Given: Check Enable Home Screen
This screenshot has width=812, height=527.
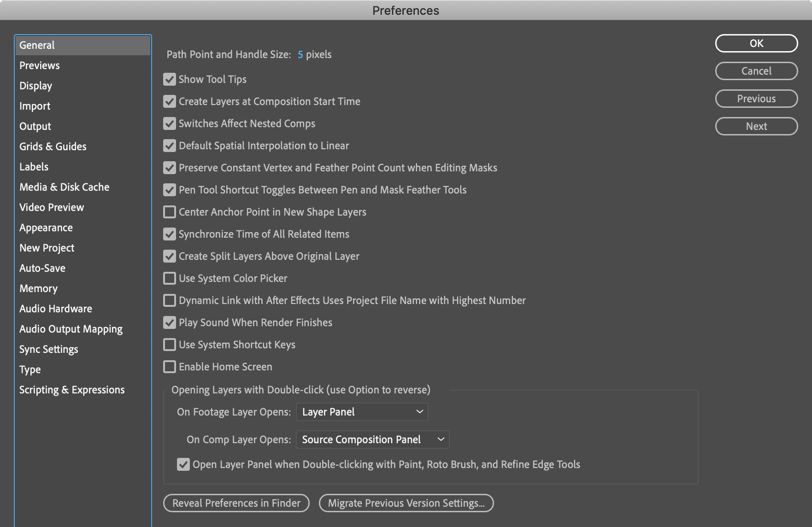Looking at the screenshot, I should coord(170,367).
